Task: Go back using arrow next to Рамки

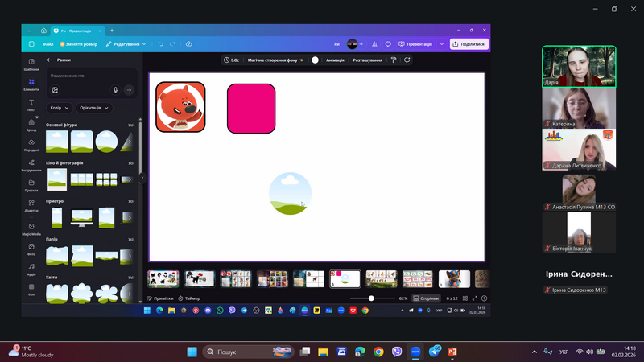Action: (49, 60)
